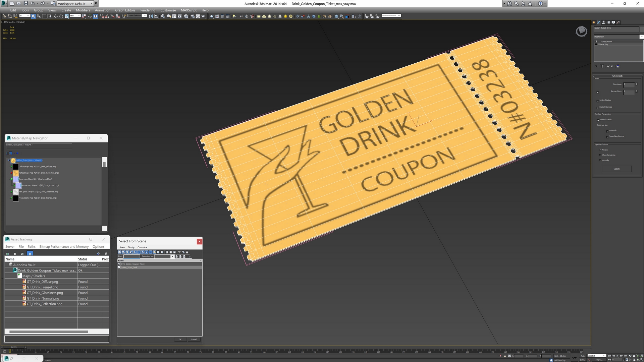
Task: Click the Align tool icon
Action: pyautogui.click(x=156, y=16)
